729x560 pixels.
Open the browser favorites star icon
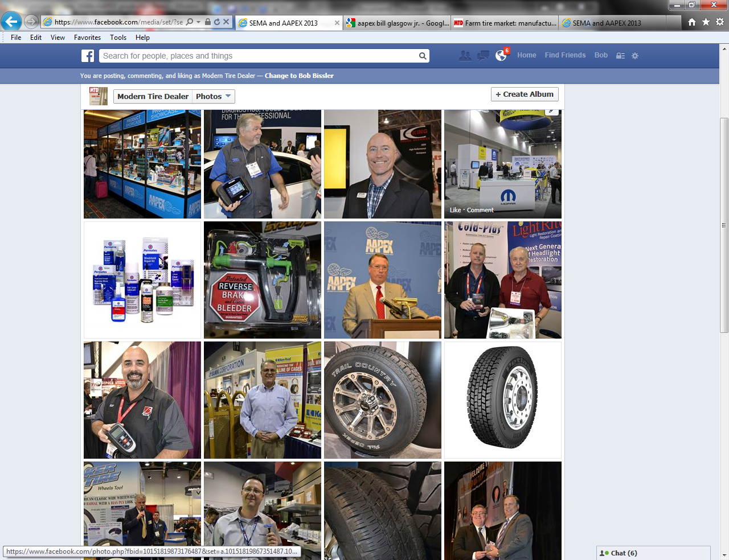pos(706,22)
